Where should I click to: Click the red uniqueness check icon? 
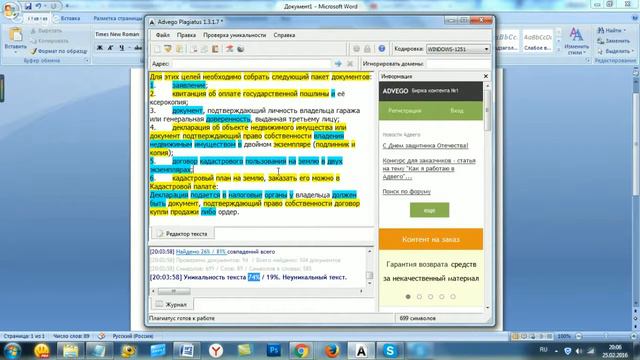coord(229,49)
